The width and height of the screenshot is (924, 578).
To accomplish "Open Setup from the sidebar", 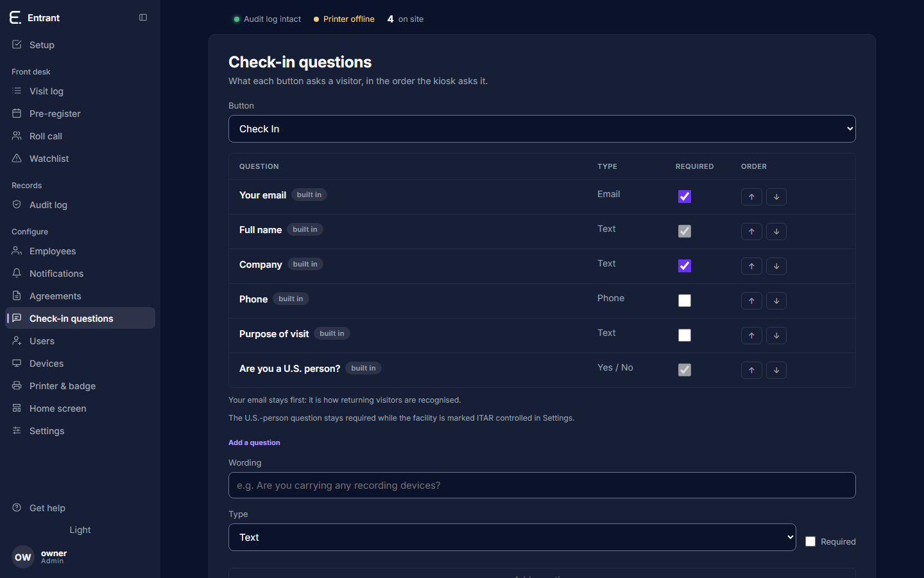I will [x=80, y=45].
